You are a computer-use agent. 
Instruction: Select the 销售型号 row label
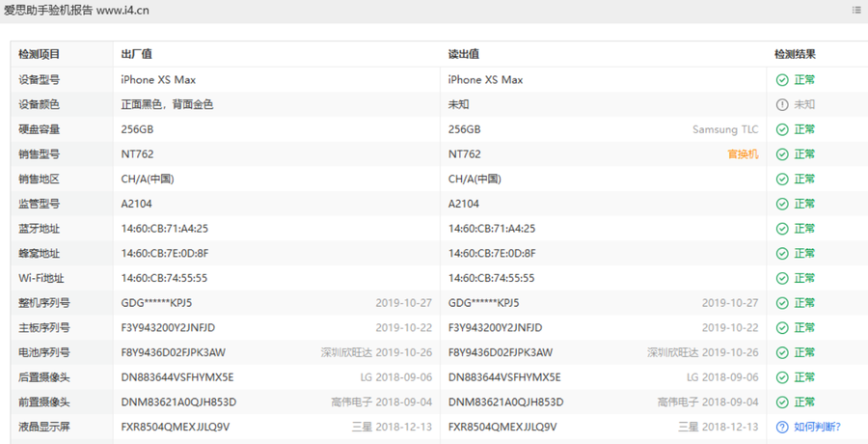pyautogui.click(x=39, y=154)
